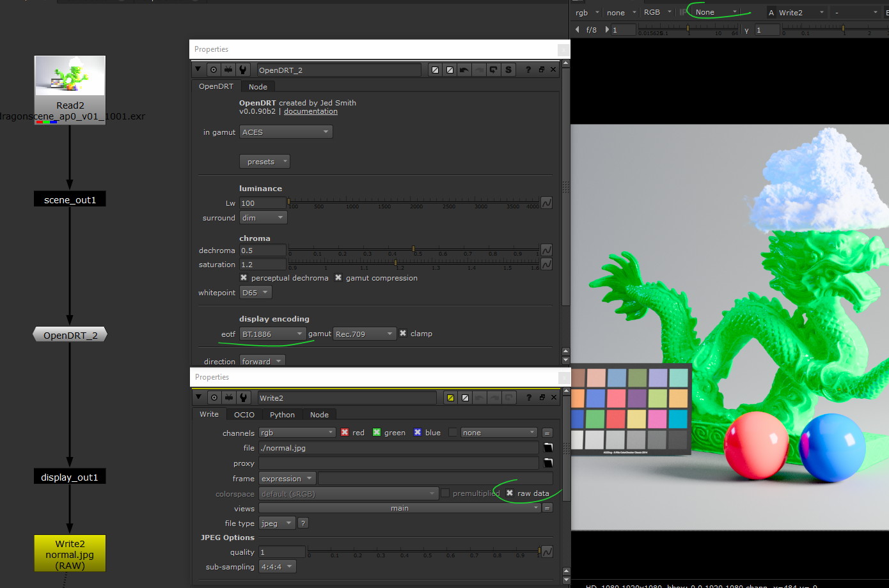Revert OpenDRT_2 knobs with the revert icon

point(494,70)
